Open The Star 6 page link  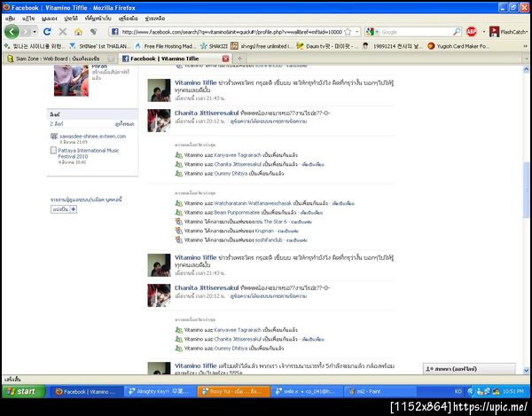(x=275, y=222)
